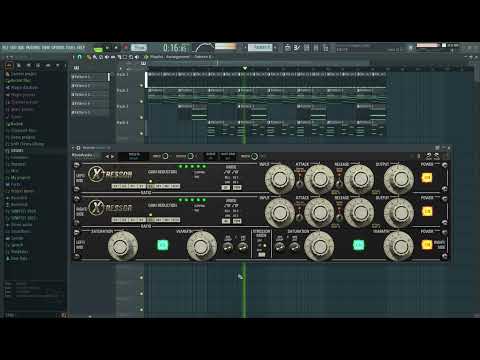The height and width of the screenshot is (360, 480).
Task: Open the HELP menu in the menu bar
Action: (80, 48)
